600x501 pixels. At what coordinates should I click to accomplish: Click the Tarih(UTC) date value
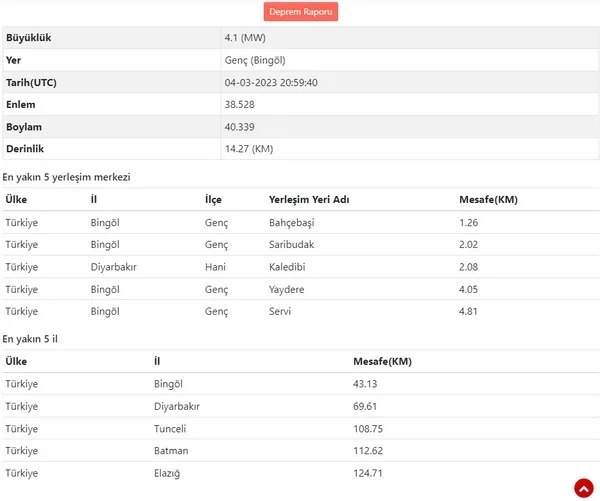273,82
